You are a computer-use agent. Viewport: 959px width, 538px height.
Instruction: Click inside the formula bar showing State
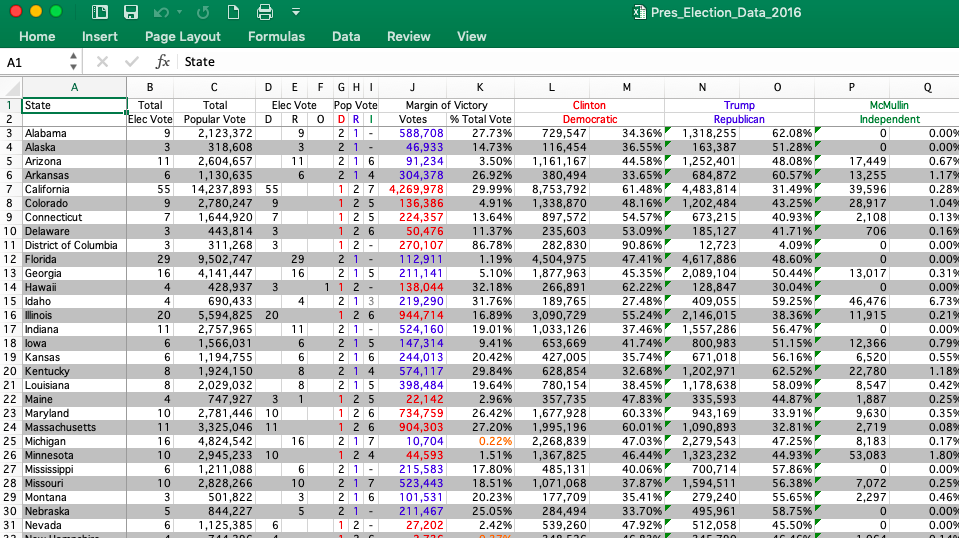[560, 62]
